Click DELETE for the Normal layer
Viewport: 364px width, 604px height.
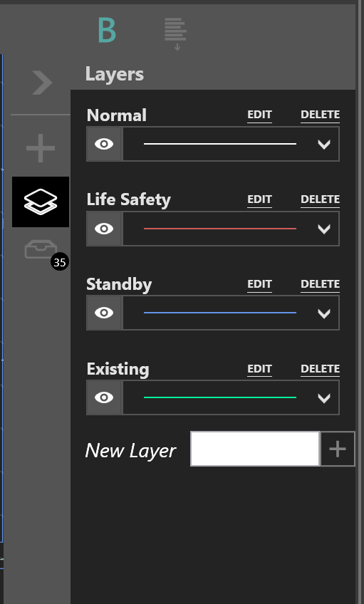(x=320, y=115)
